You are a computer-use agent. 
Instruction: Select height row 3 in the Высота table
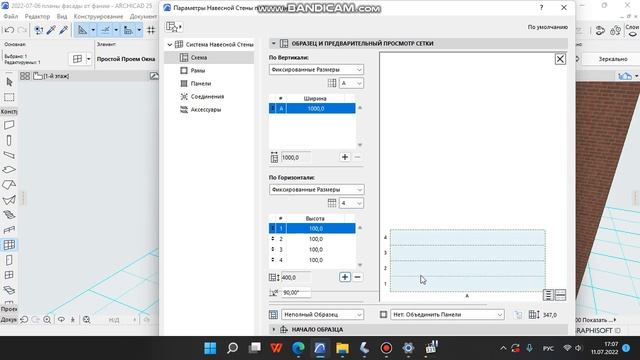pos(312,250)
